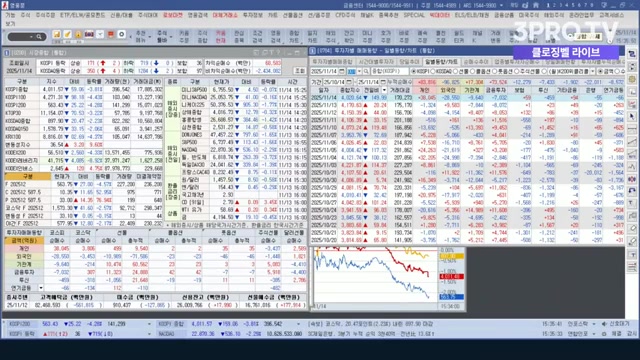The image size is (640, 360).
Task: Click the second icon in the right sidebar
Action: pyautogui.click(x=632, y=67)
